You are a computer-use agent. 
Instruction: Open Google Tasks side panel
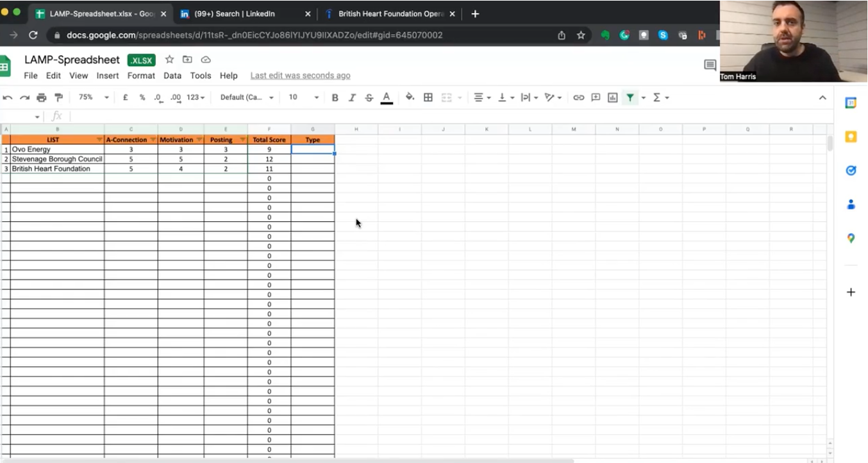point(851,171)
